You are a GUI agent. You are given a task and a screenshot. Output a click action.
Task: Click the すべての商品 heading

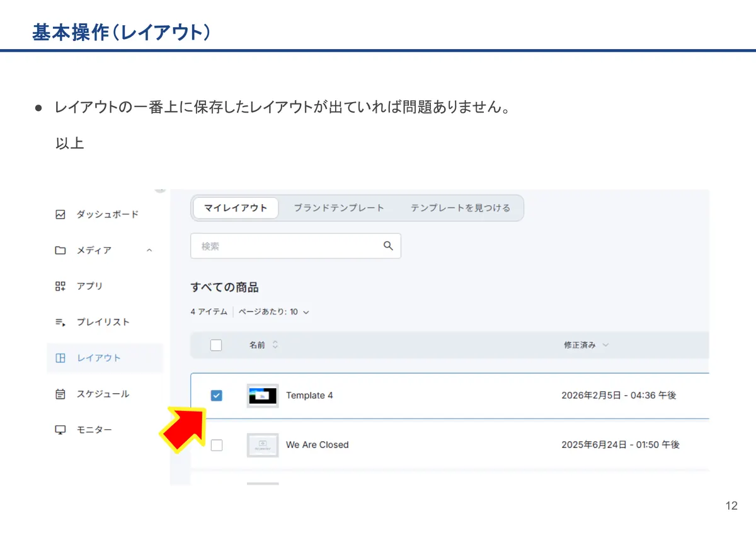pos(225,287)
